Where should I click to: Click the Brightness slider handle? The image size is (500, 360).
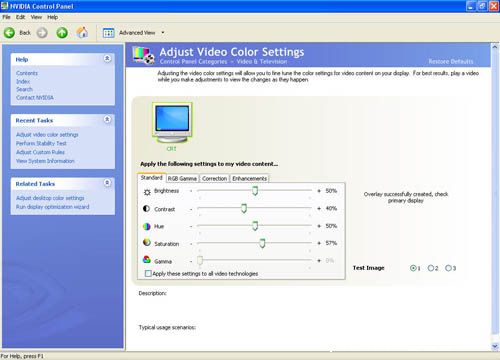coord(255,191)
